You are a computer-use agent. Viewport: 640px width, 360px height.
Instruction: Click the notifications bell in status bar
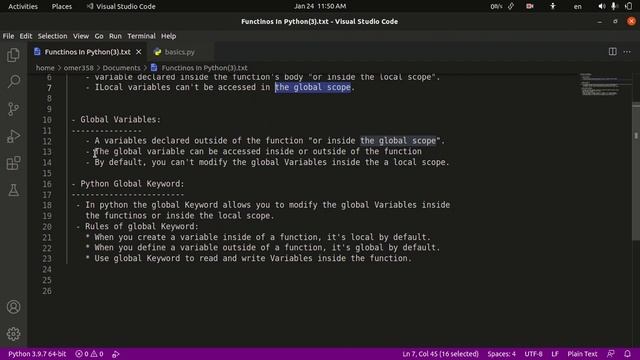pyautogui.click(x=627, y=354)
